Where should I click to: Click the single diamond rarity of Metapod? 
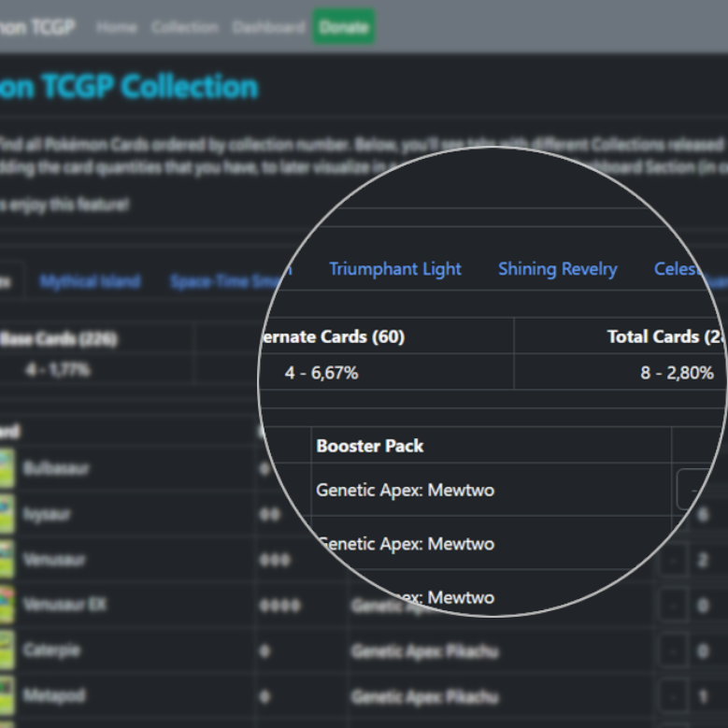click(x=265, y=696)
